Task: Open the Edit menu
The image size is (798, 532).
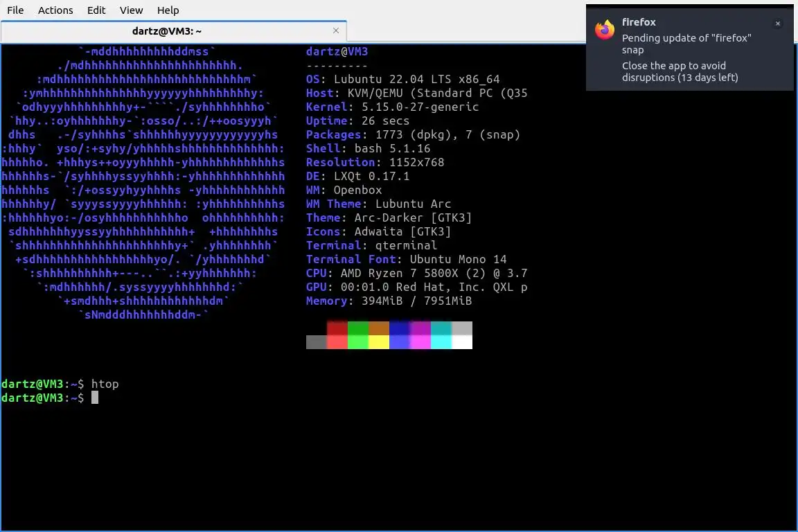Action: 96,10
